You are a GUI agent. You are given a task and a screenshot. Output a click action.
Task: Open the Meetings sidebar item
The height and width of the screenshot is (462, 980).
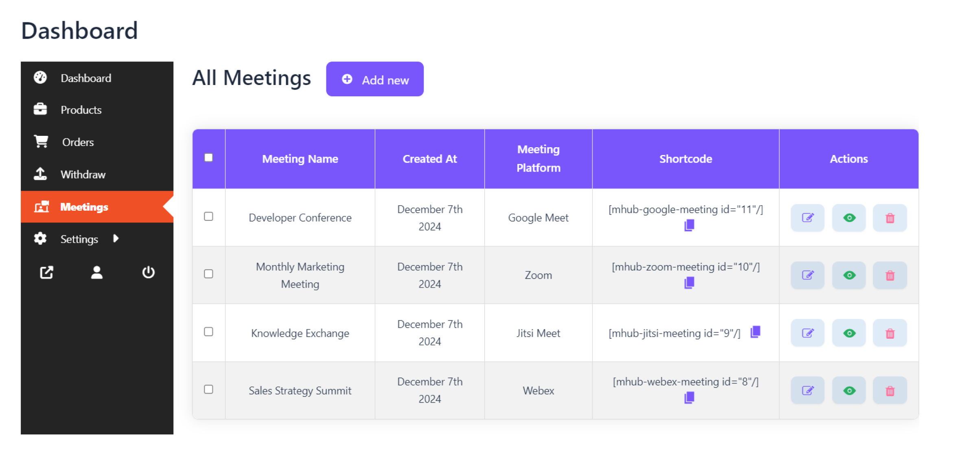[97, 207]
